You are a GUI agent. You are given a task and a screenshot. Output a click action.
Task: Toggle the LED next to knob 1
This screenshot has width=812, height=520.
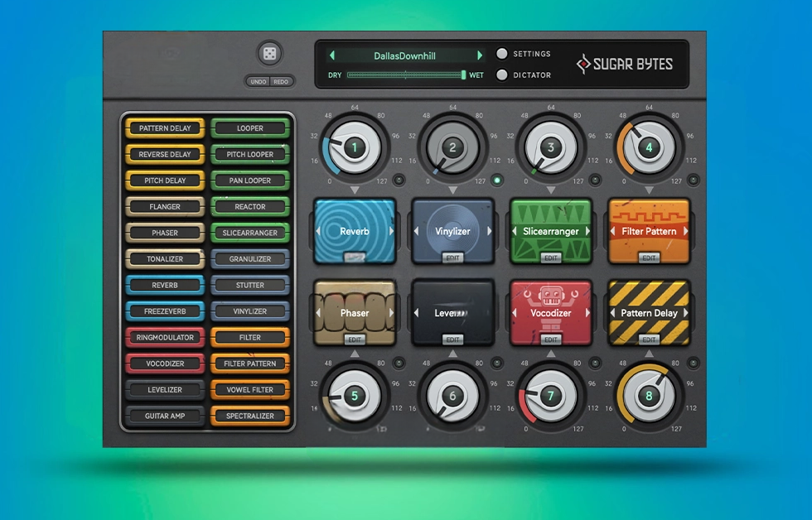399,180
